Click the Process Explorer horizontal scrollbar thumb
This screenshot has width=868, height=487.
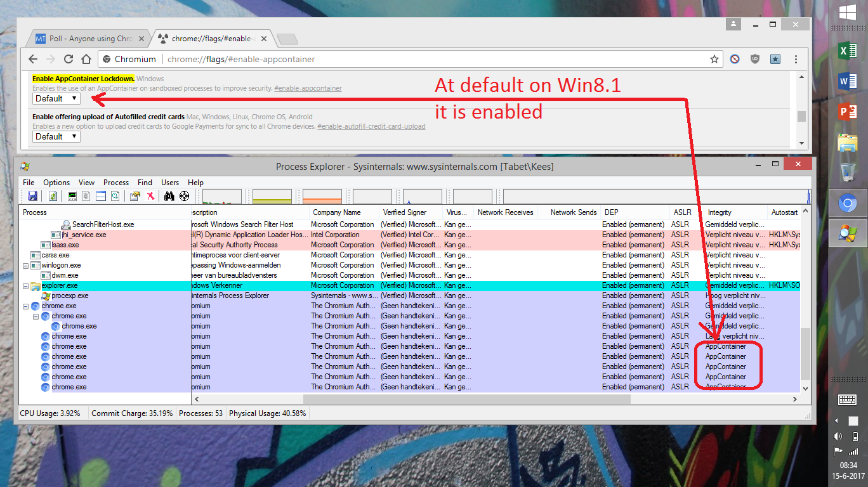(x=466, y=399)
